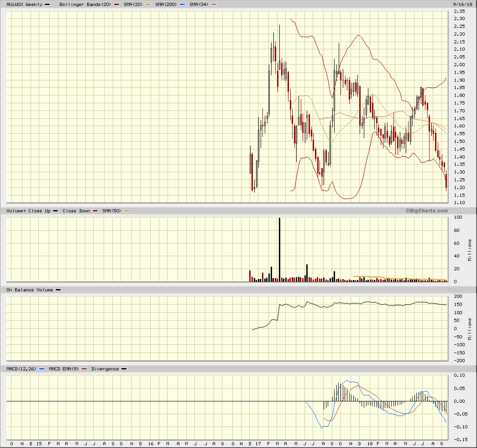Viewport: 477px width, 448px height.
Task: Click the AU:WGX Weekly chart title
Action: [24, 5]
